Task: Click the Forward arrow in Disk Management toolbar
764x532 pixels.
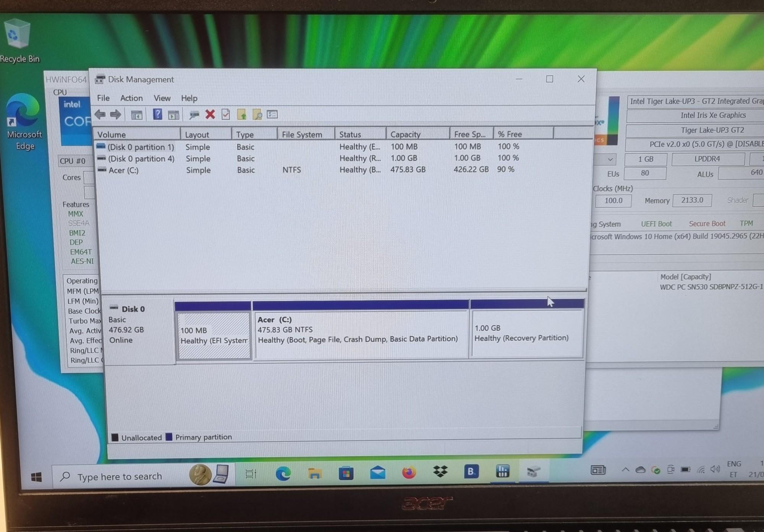Action: pyautogui.click(x=115, y=114)
